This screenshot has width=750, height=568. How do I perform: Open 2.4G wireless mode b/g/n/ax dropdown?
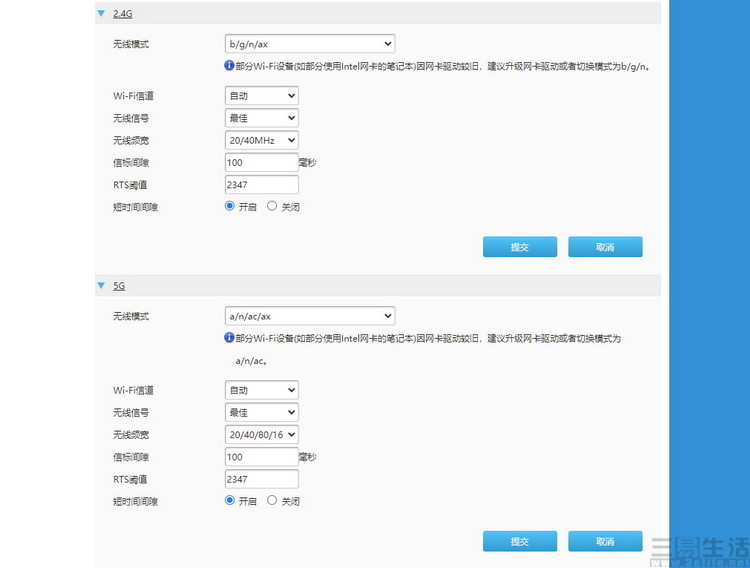coord(309,44)
